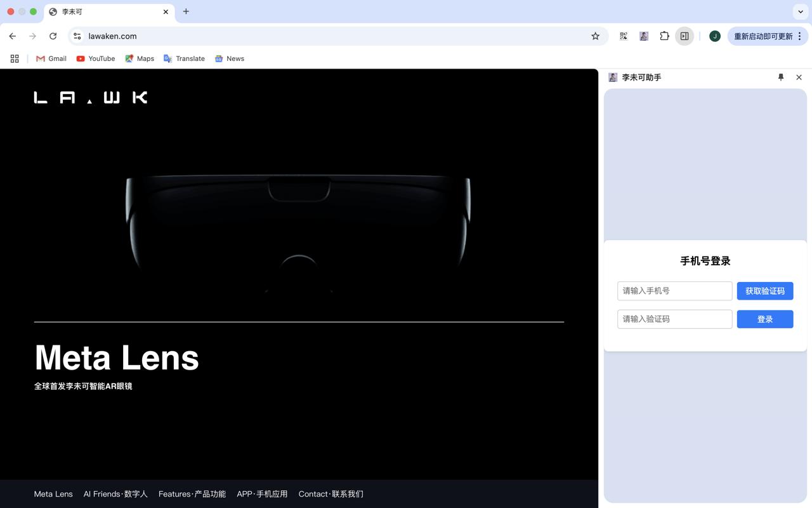Open the Chrome three-dot menu
This screenshot has height=508, width=812.
click(800, 36)
